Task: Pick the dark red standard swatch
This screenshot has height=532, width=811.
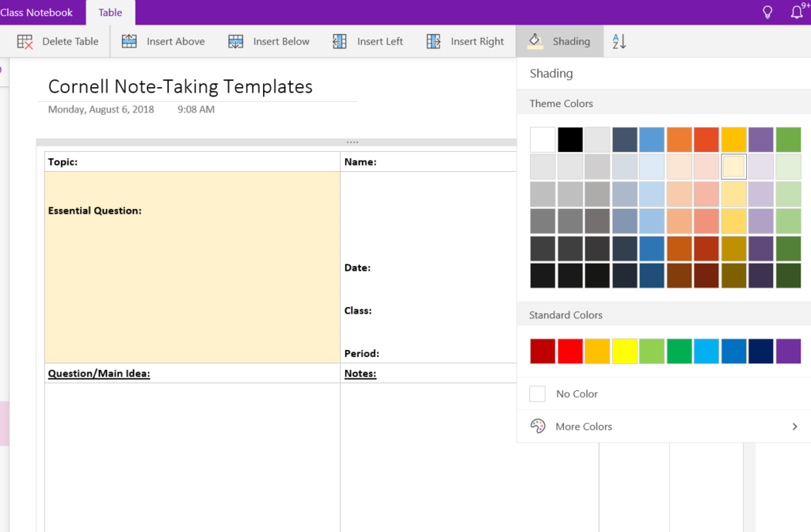Action: click(543, 351)
